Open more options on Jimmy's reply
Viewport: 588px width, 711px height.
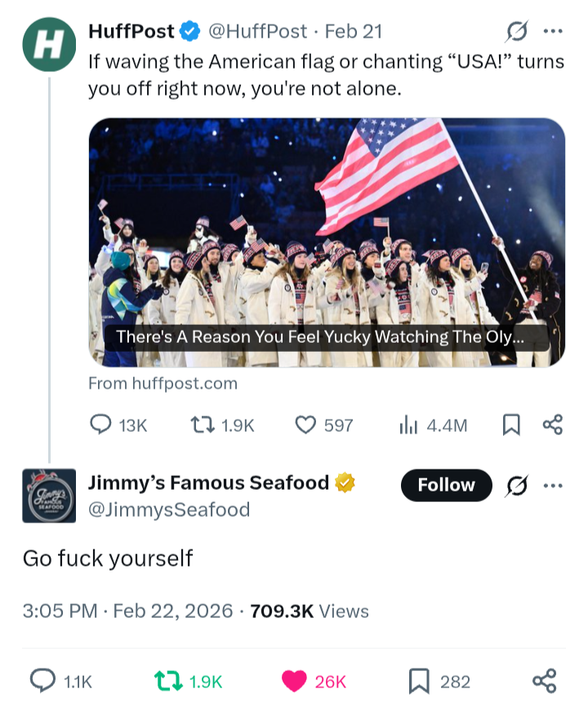[553, 486]
